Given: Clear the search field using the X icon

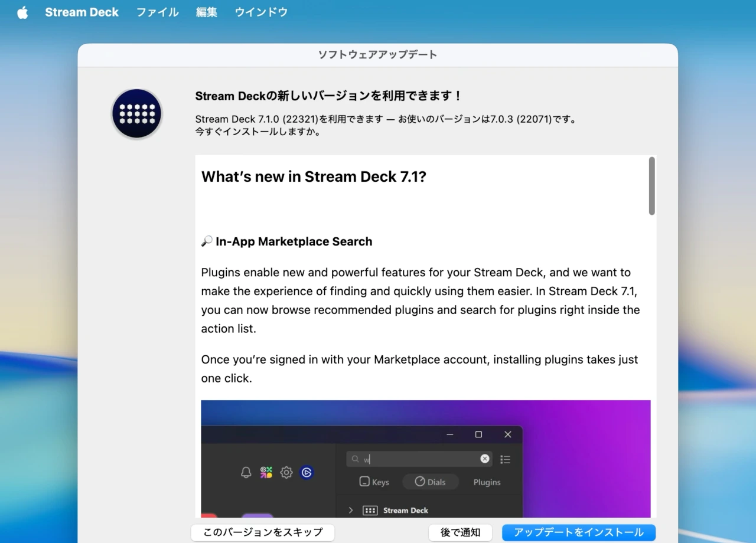Looking at the screenshot, I should pyautogui.click(x=484, y=459).
